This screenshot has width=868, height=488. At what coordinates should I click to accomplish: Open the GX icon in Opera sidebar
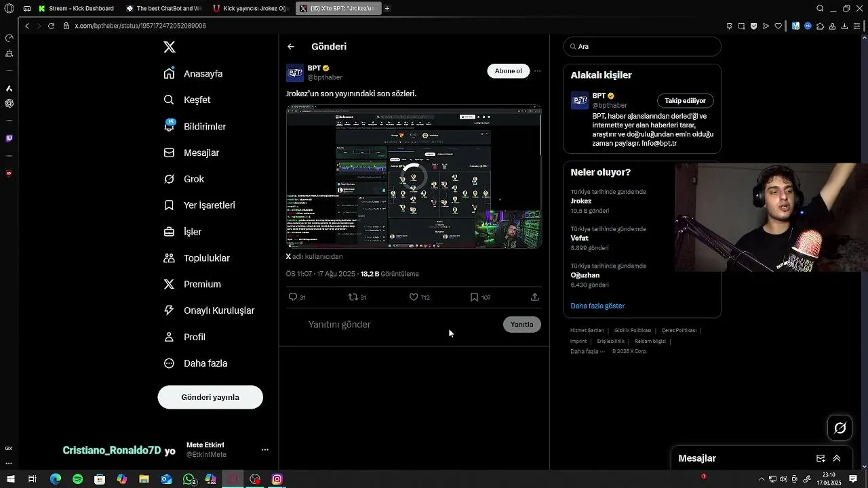pyautogui.click(x=9, y=449)
